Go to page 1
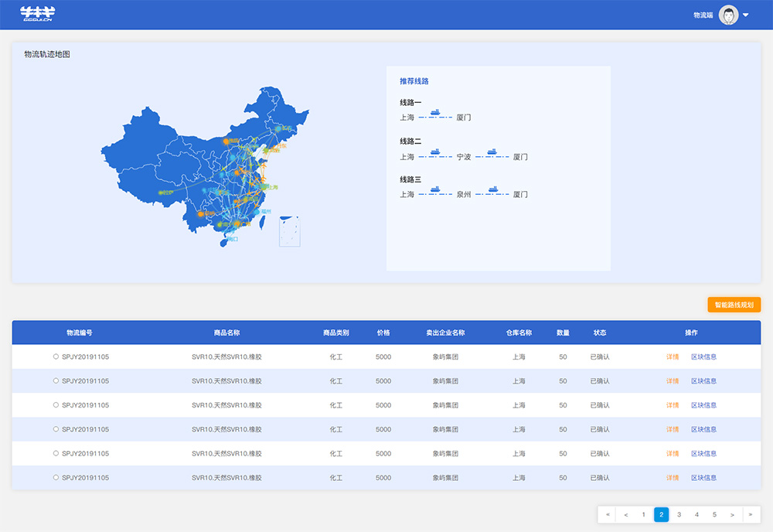Screen dimensions: 773x532 (643, 514)
